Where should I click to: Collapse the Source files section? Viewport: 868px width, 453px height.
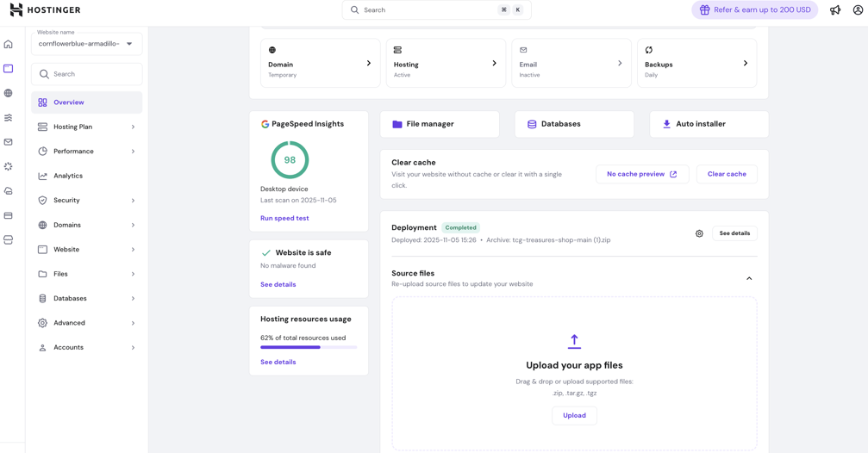pyautogui.click(x=748, y=278)
